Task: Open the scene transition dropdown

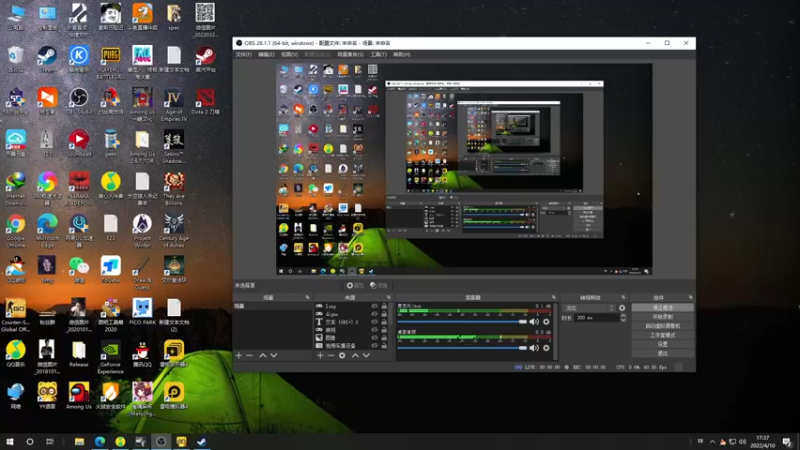Action: [x=589, y=308]
